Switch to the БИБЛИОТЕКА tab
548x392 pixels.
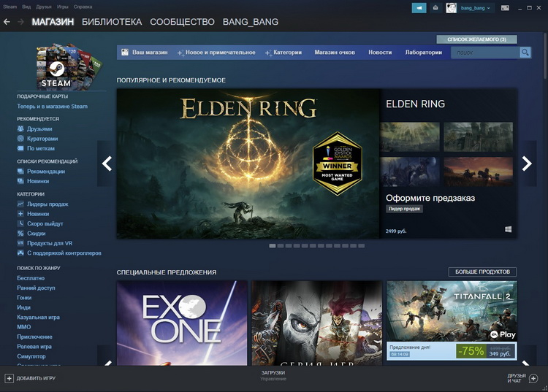(112, 22)
